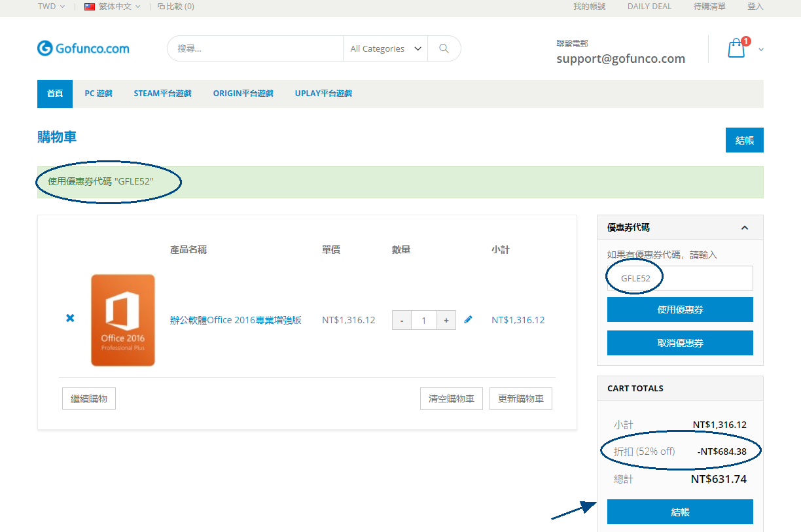Open the 辦公軟體Office 2016專業增強版 product link
The height and width of the screenshot is (532, 801).
(x=236, y=320)
